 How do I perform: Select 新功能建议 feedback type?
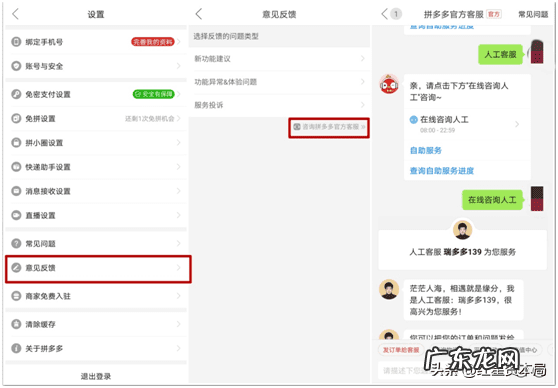click(279, 59)
